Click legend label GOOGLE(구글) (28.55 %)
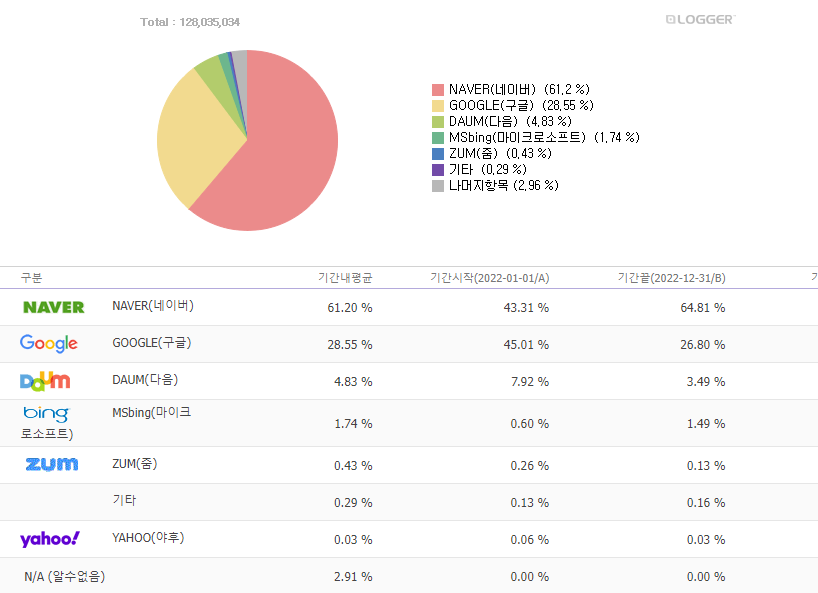 pos(521,106)
